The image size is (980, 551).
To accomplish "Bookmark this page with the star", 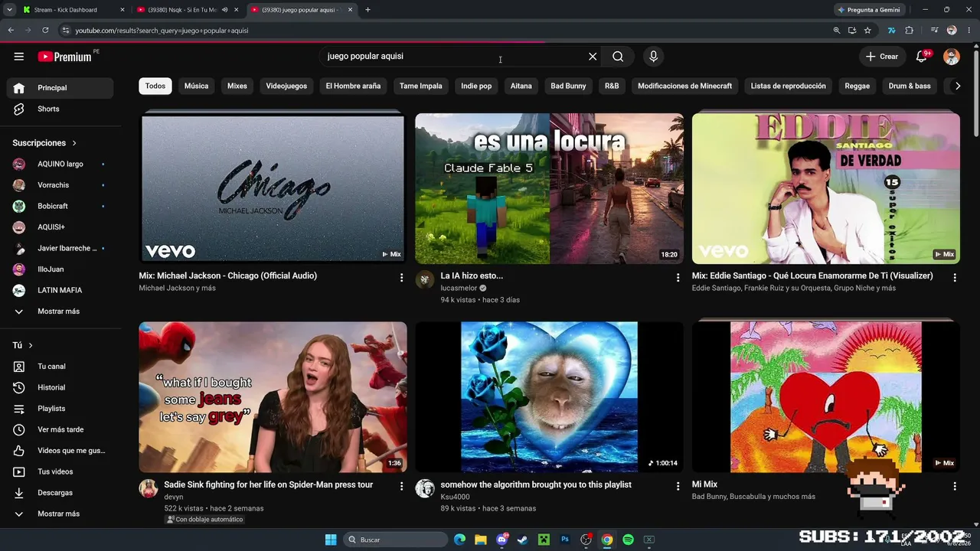I will (x=867, y=31).
